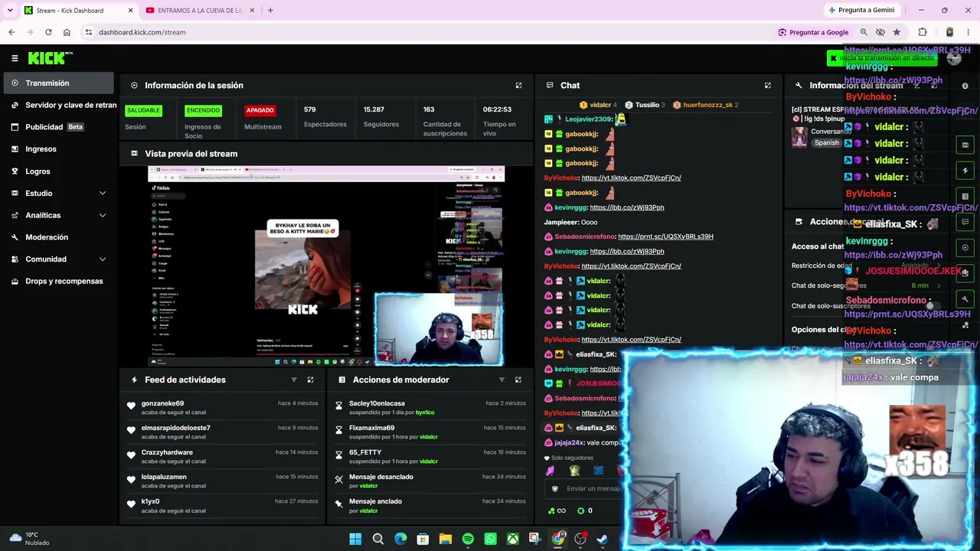Viewport: 980px width, 551px height.
Task: Expand the Información de la sesión panel
Action: 518,86
